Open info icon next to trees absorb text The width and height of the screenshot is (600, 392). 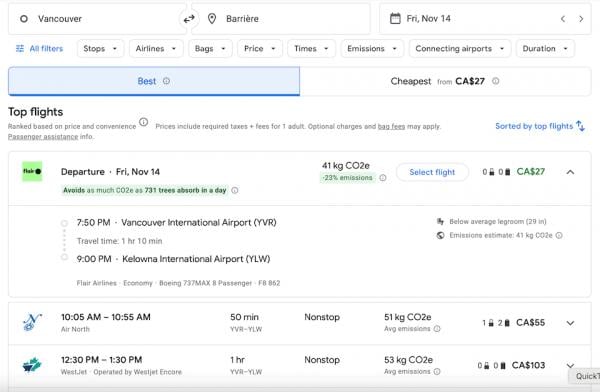[235, 190]
